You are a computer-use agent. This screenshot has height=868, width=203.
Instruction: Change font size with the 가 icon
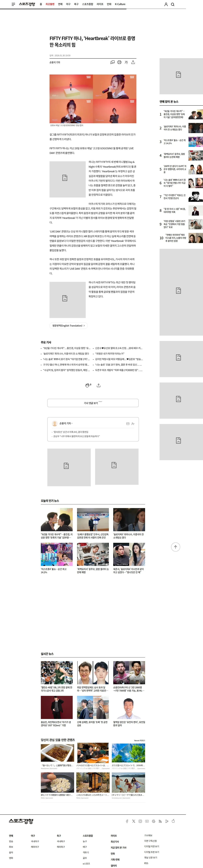126,62
